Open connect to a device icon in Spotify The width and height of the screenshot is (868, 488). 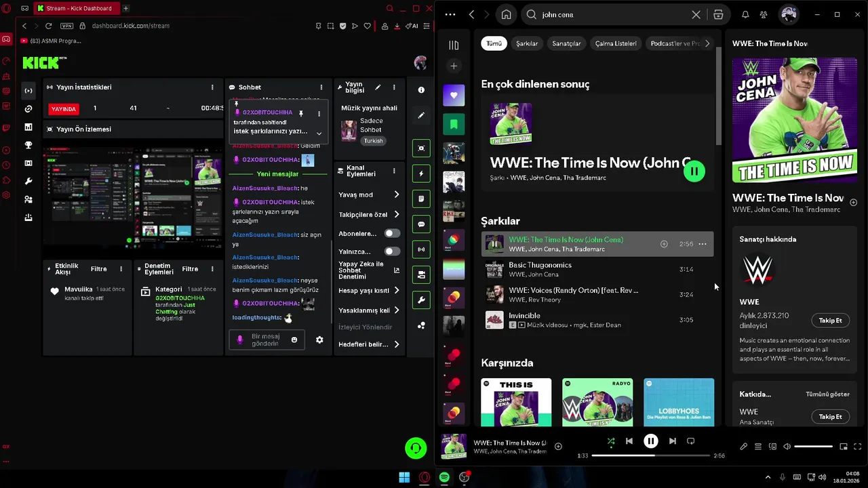coord(772,447)
